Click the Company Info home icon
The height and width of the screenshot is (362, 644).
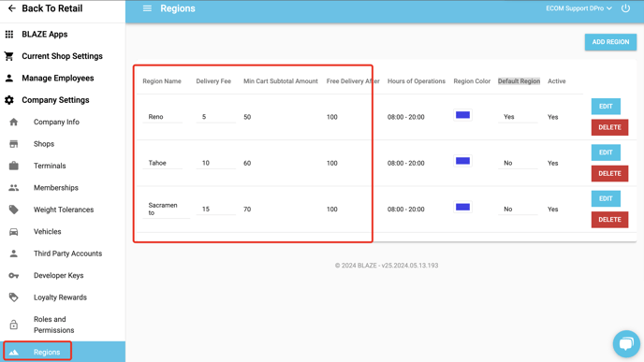coord(13,122)
